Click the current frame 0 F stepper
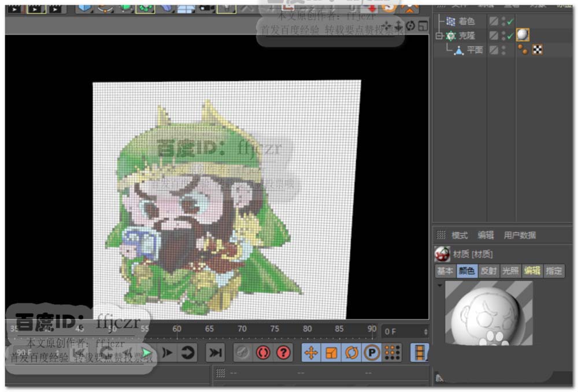 [426, 331]
